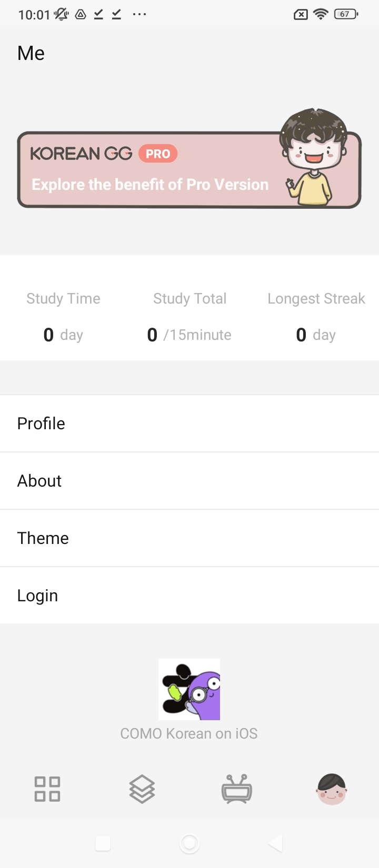Tap the PRO badge on banner
Screen dimensions: 379x868
(x=158, y=154)
